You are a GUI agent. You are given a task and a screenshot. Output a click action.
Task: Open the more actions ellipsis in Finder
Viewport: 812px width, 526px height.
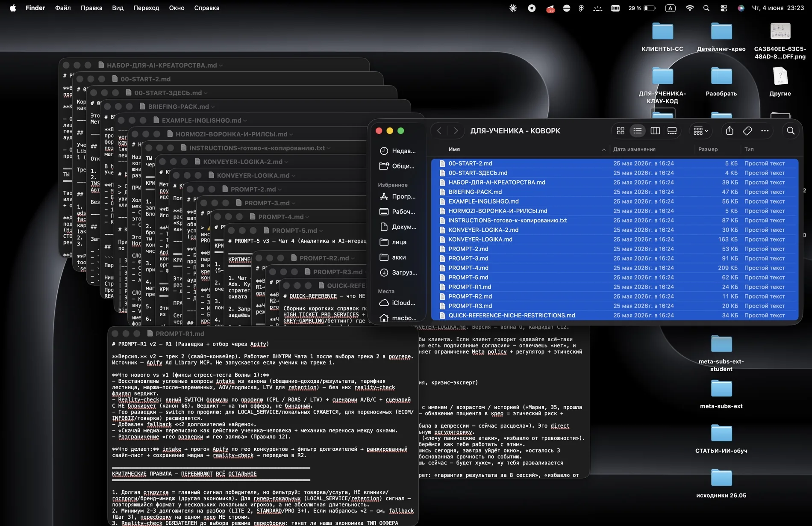tap(765, 131)
